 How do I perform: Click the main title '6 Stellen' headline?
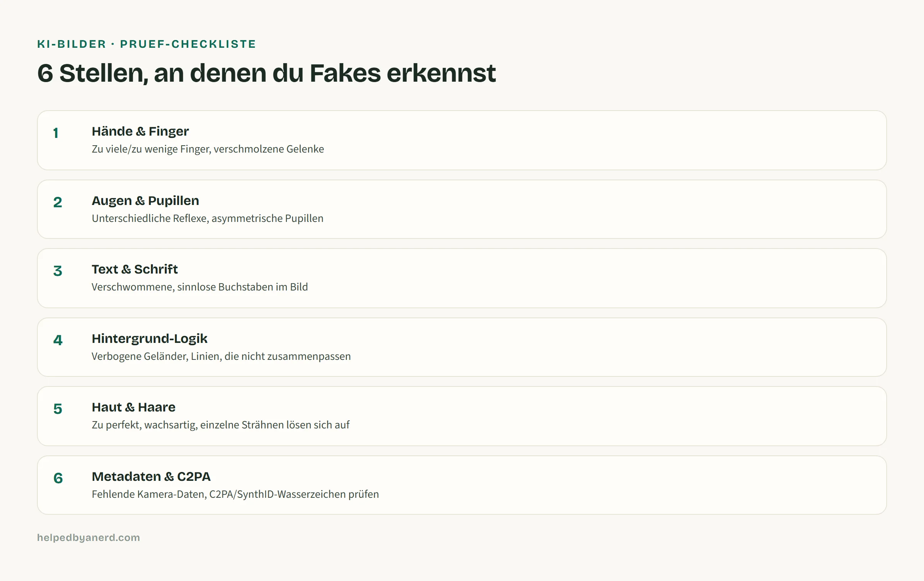click(x=266, y=73)
